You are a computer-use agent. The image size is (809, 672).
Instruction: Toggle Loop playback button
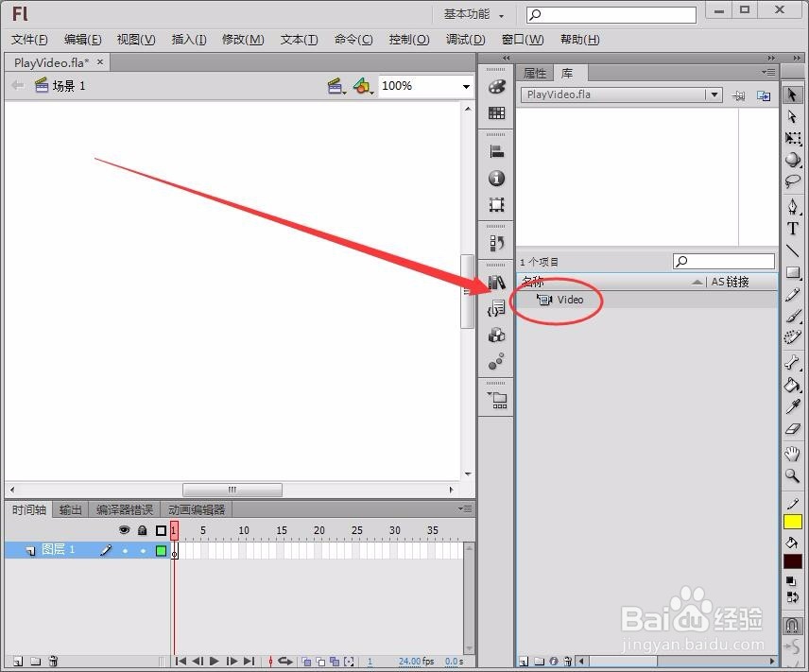(x=285, y=662)
